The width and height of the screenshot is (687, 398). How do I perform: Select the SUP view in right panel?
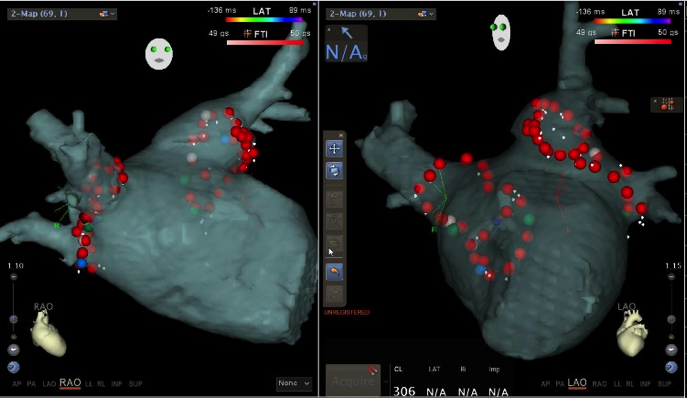664,384
